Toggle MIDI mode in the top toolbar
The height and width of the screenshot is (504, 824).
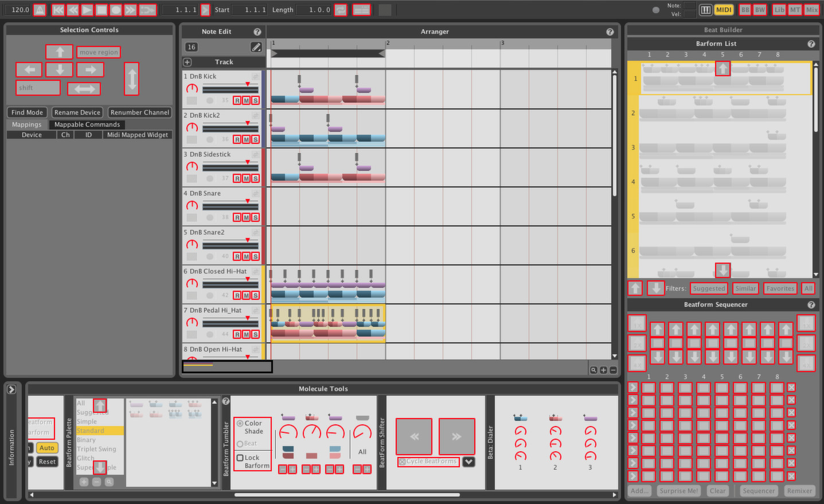click(x=723, y=10)
